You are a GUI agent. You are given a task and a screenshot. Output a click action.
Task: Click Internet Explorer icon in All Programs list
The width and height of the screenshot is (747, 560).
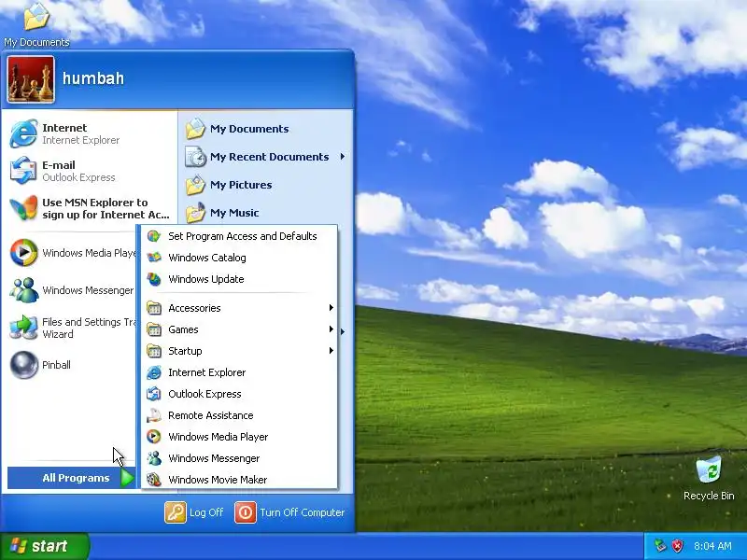(154, 372)
